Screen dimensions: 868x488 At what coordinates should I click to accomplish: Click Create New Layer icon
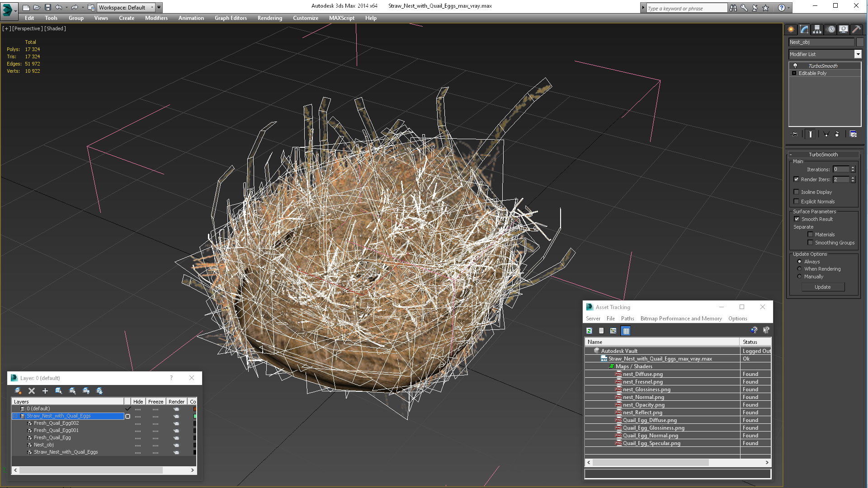click(18, 391)
